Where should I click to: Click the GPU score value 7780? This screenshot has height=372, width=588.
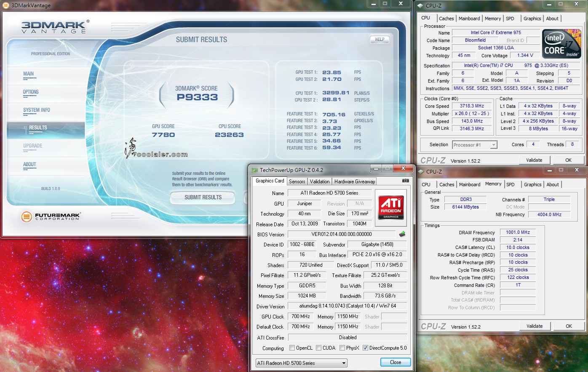click(x=163, y=135)
